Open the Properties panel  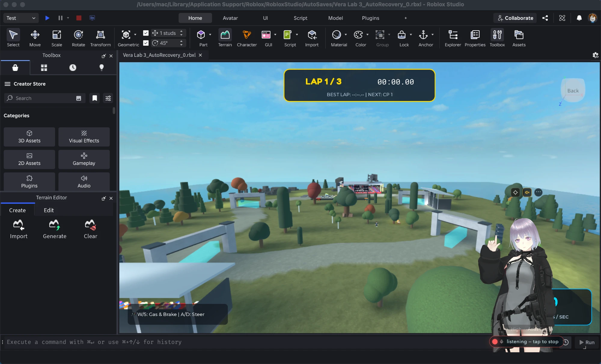(x=475, y=38)
